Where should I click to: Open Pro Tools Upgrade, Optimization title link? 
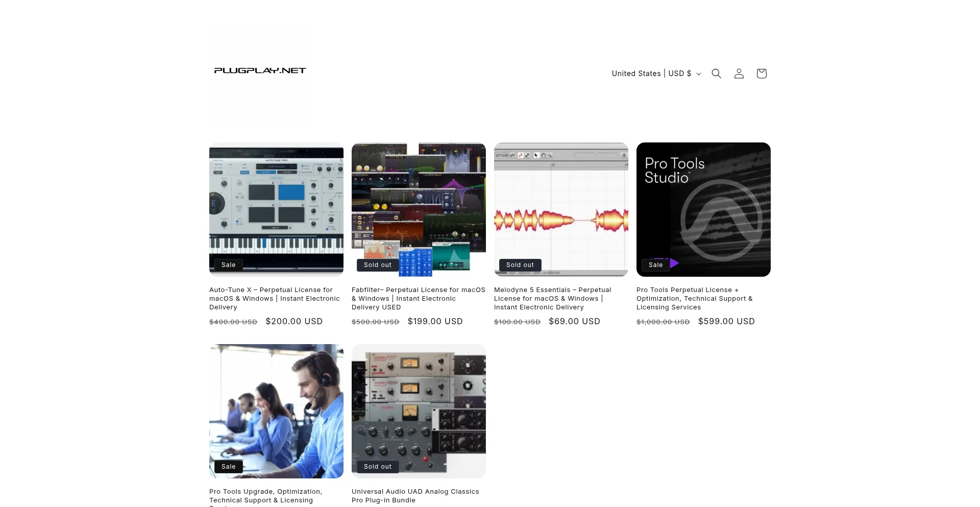pyautogui.click(x=266, y=496)
